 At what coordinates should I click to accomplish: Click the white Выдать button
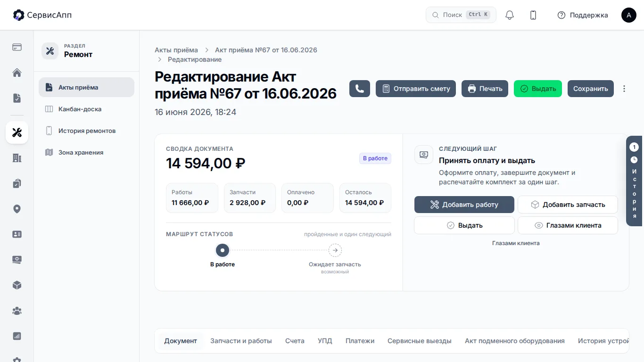(464, 225)
